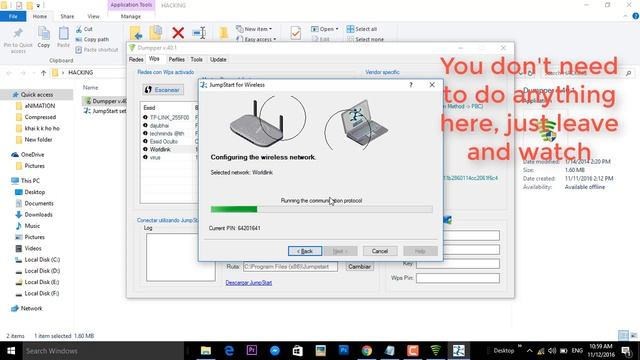
Task: Click the Descargar JumpStart link
Action: [249, 282]
